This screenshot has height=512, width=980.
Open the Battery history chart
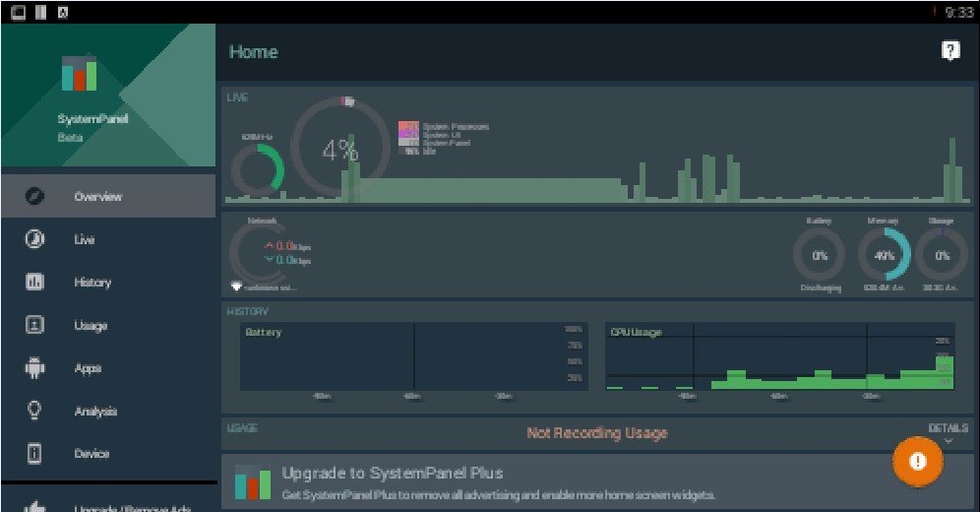(413, 358)
